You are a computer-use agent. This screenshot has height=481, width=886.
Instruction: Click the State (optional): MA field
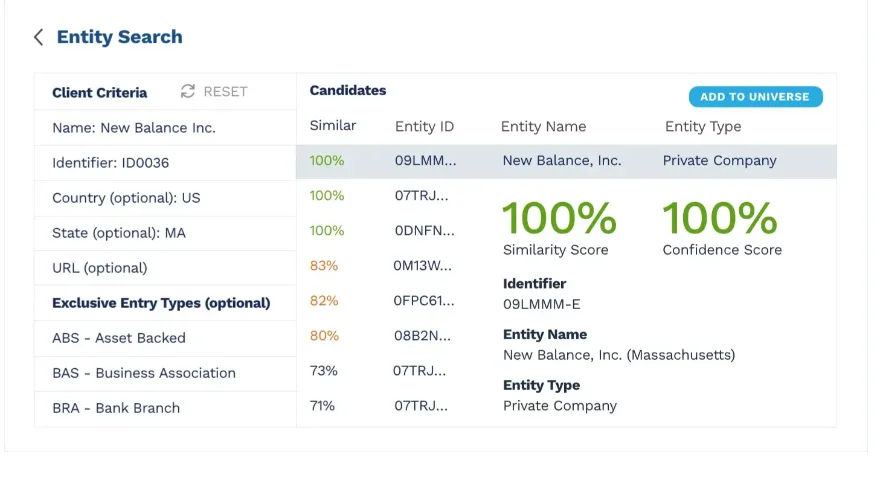(165, 233)
